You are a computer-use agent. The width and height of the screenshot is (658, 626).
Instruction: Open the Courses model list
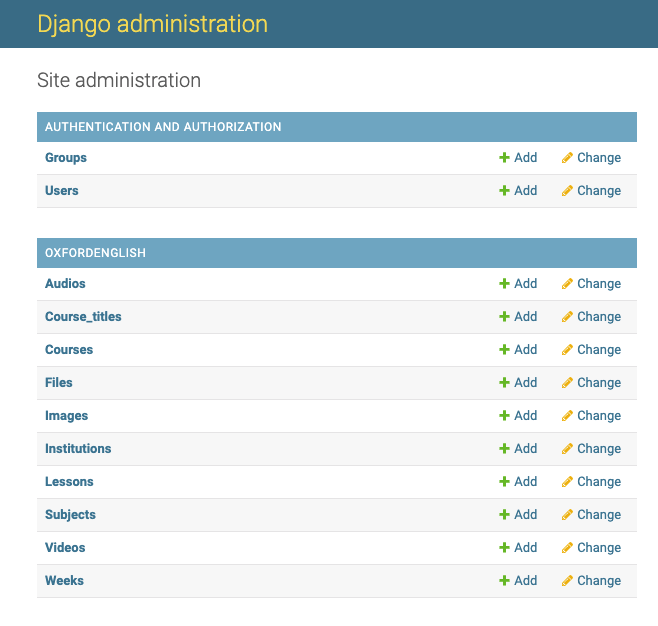[69, 350]
